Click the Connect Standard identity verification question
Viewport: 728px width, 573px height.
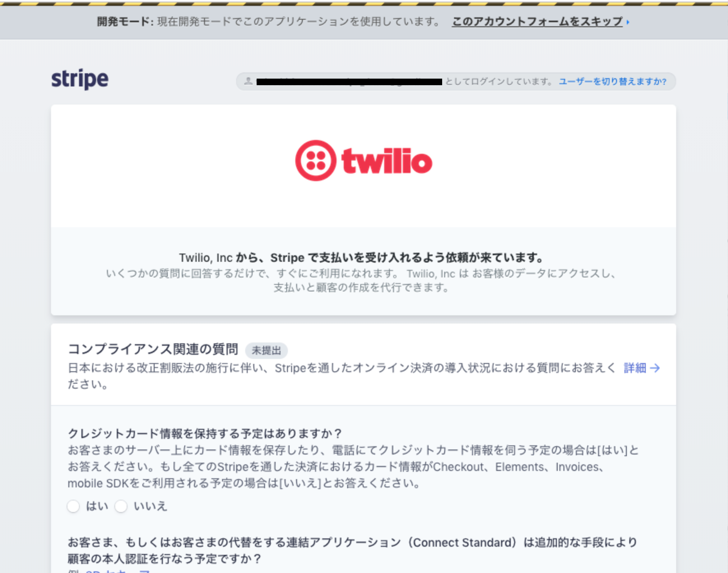[x=352, y=550]
